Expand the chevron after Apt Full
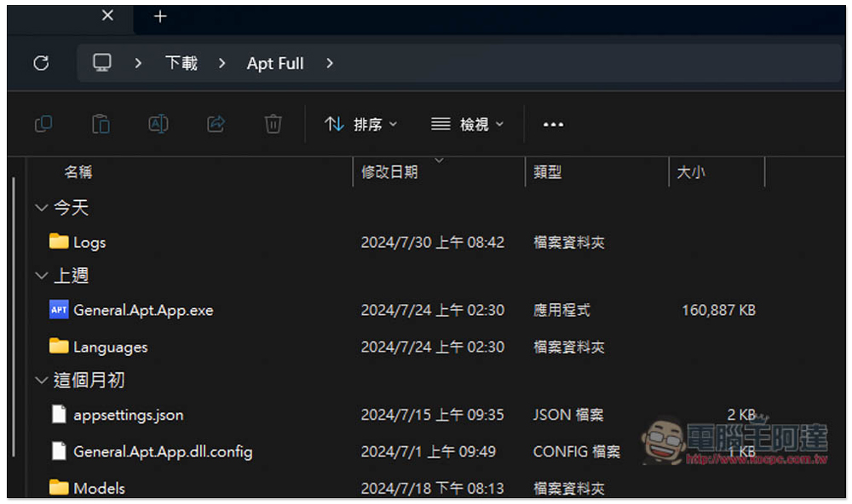Image resolution: width=852 pixels, height=504 pixels. click(x=329, y=64)
